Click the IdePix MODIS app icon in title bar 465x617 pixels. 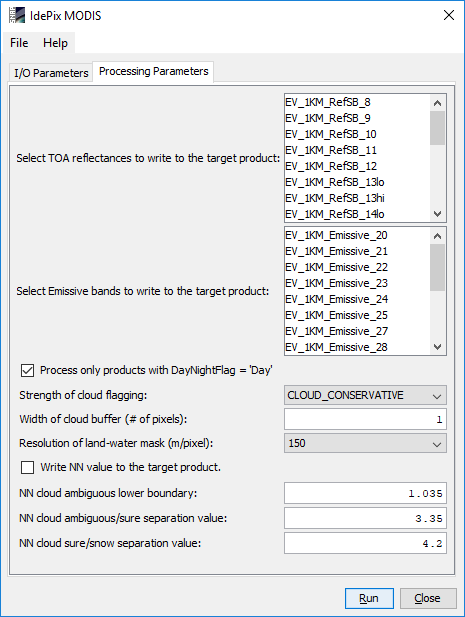point(17,16)
